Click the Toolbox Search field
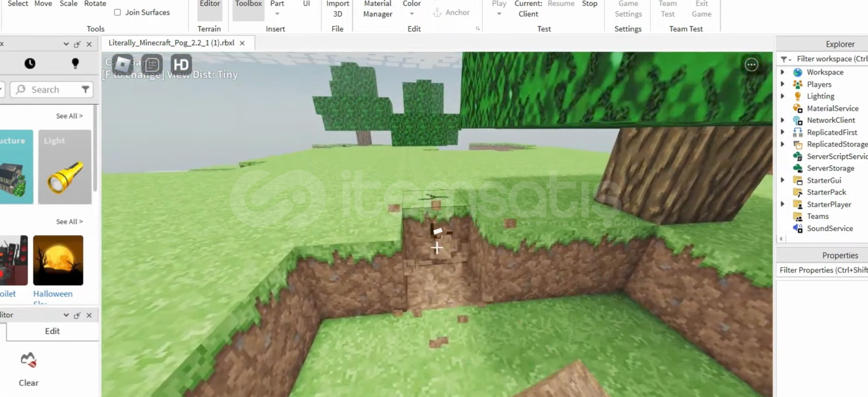 51,90
